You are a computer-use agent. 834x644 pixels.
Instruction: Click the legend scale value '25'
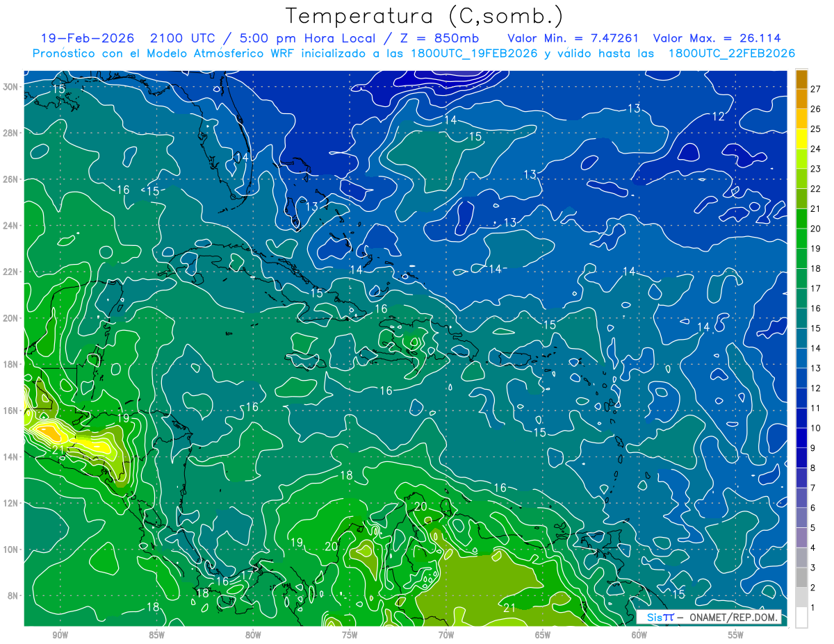816,129
